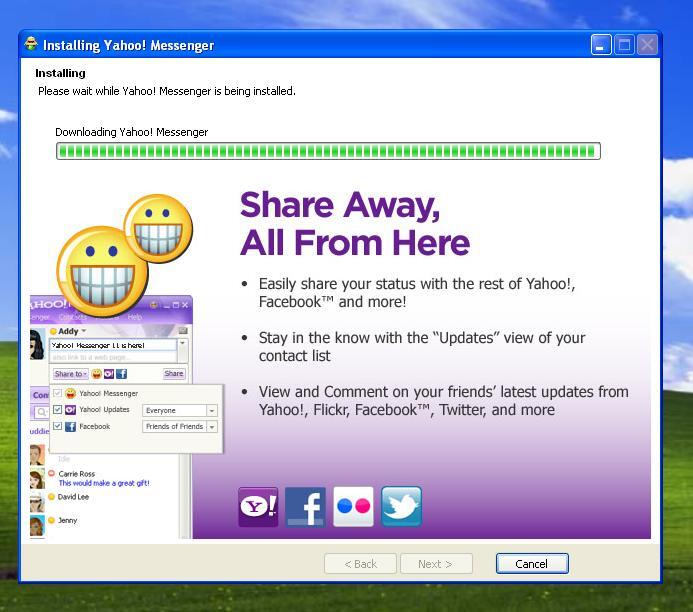The image size is (693, 612).
Task: Click Addy's yellow availability icon
Action: (53, 331)
